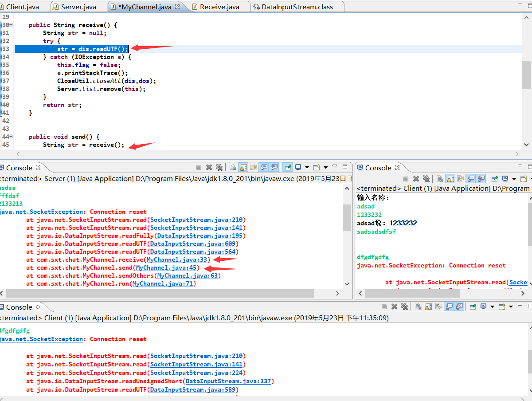Image resolution: width=532 pixels, height=401 pixels.
Task: Switch to Client.java editor tab
Action: click(22, 7)
